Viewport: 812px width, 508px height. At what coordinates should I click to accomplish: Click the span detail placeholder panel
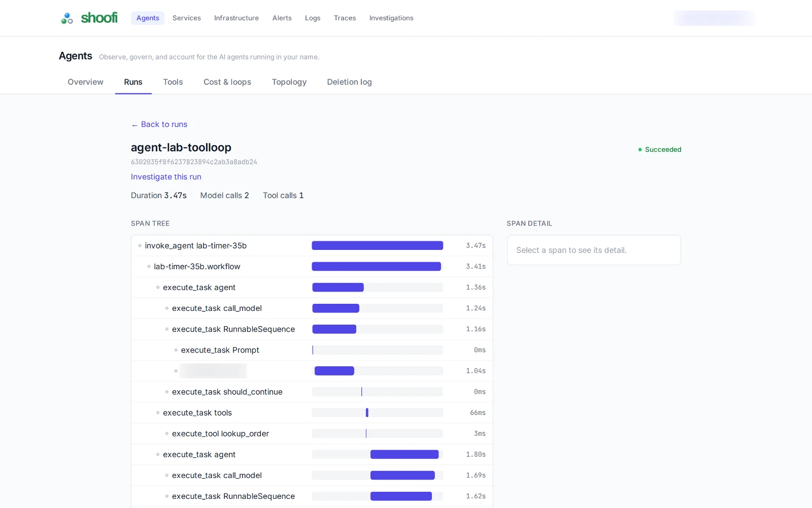(x=594, y=250)
